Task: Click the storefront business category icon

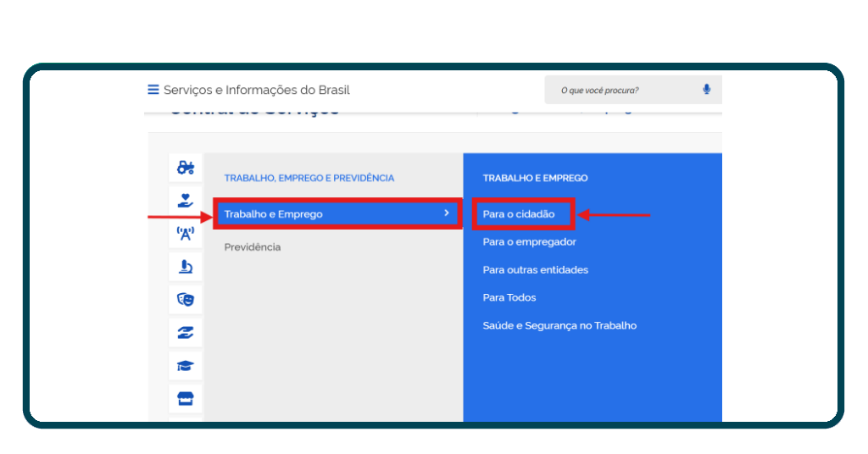Action: (x=185, y=397)
